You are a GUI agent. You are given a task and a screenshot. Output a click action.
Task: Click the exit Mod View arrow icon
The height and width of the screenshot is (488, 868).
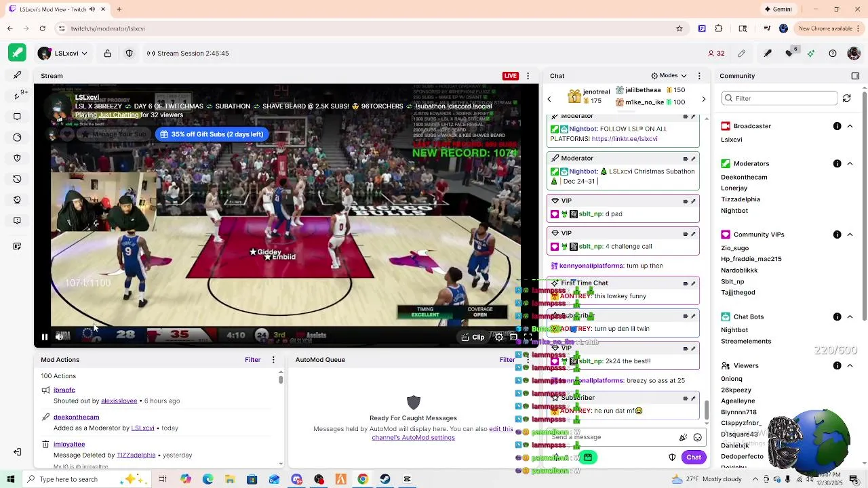(17, 452)
